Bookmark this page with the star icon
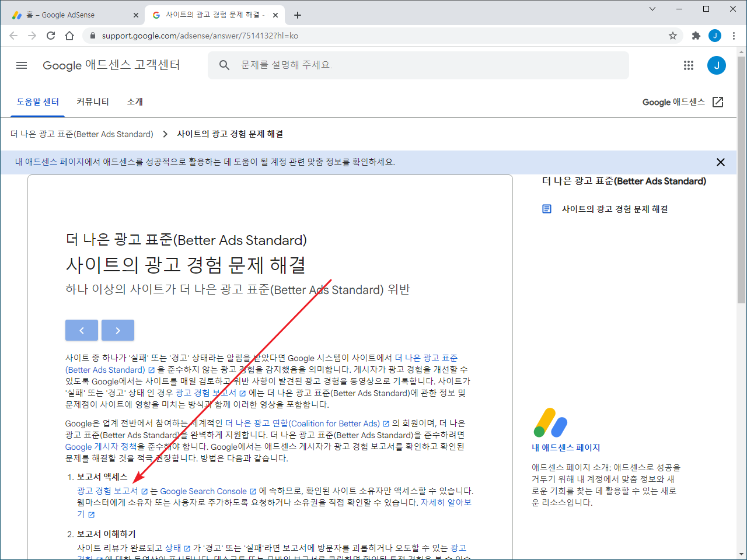This screenshot has height=560, width=747. 673,36
